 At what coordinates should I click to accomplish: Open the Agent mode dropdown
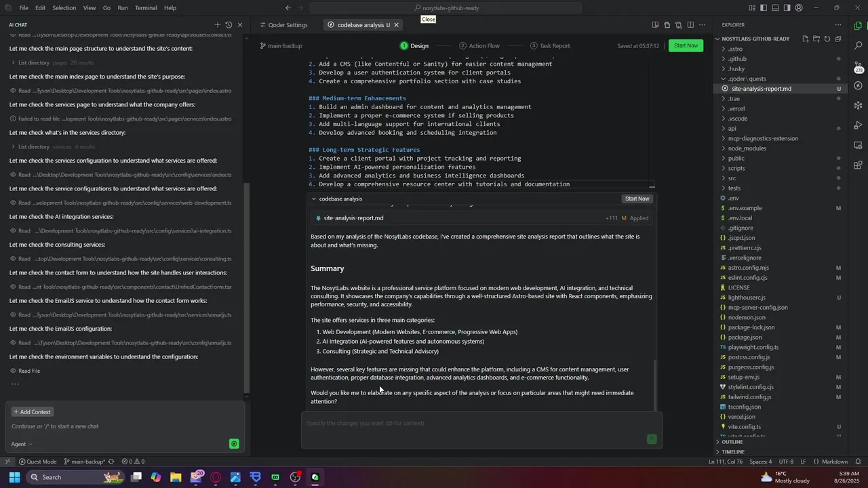[21, 444]
